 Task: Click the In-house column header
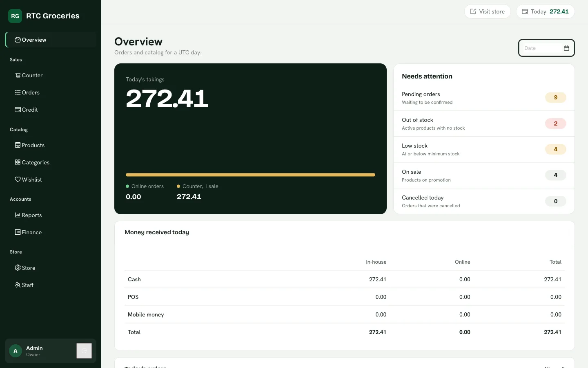coord(376,262)
